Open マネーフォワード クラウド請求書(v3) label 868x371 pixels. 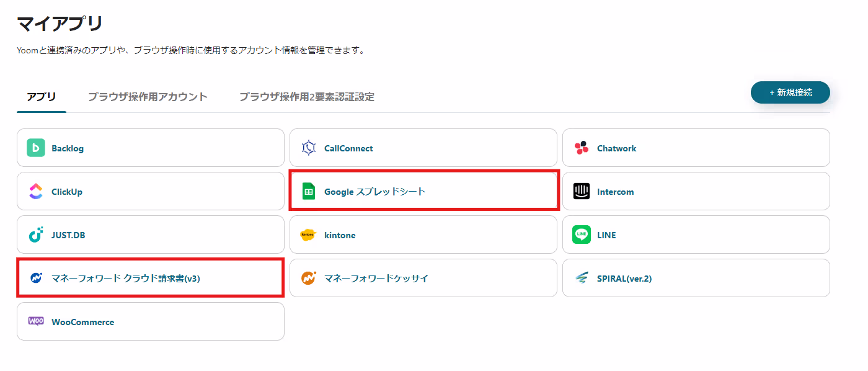coord(126,279)
